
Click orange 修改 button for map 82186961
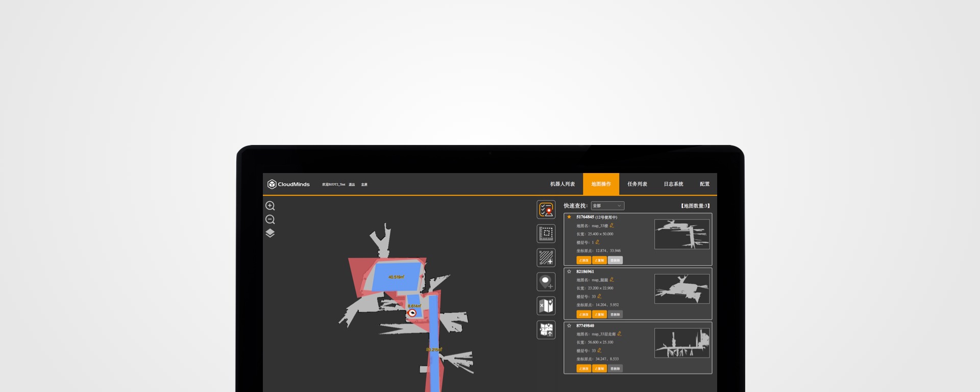(x=583, y=314)
